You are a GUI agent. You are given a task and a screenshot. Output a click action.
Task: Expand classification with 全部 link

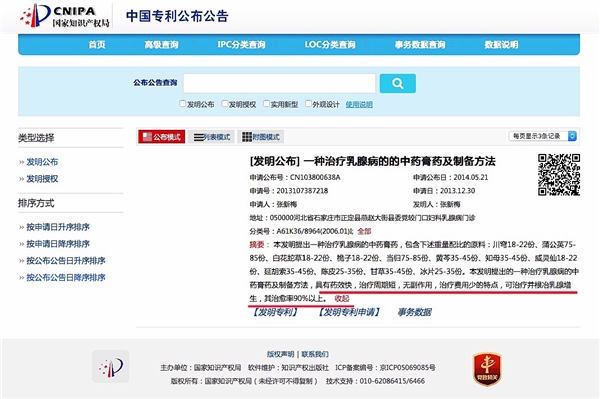point(364,231)
